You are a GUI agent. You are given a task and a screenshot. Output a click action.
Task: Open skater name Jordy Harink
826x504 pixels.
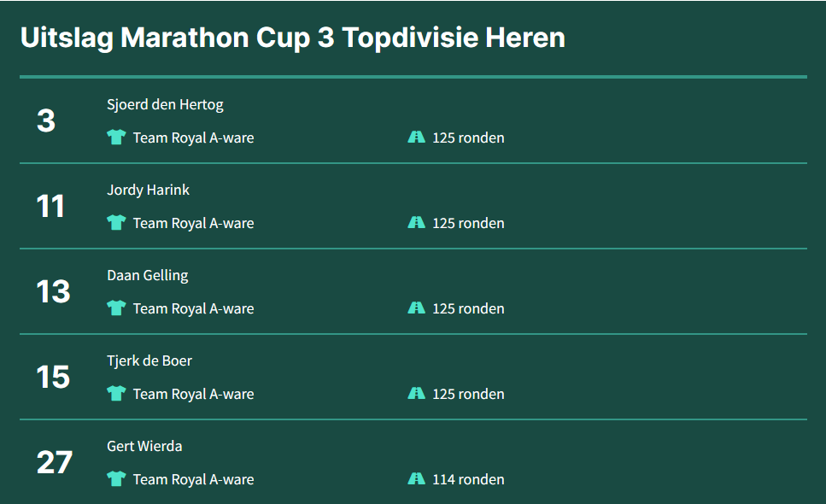pos(148,190)
